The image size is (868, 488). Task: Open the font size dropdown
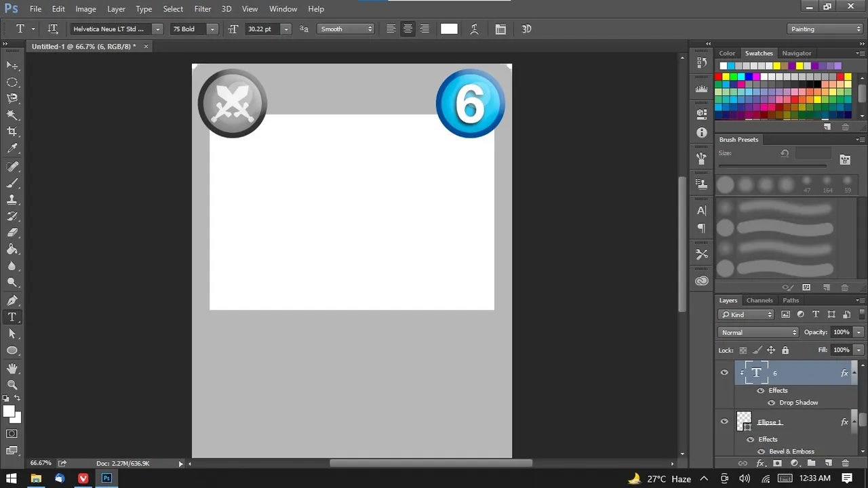(x=285, y=29)
